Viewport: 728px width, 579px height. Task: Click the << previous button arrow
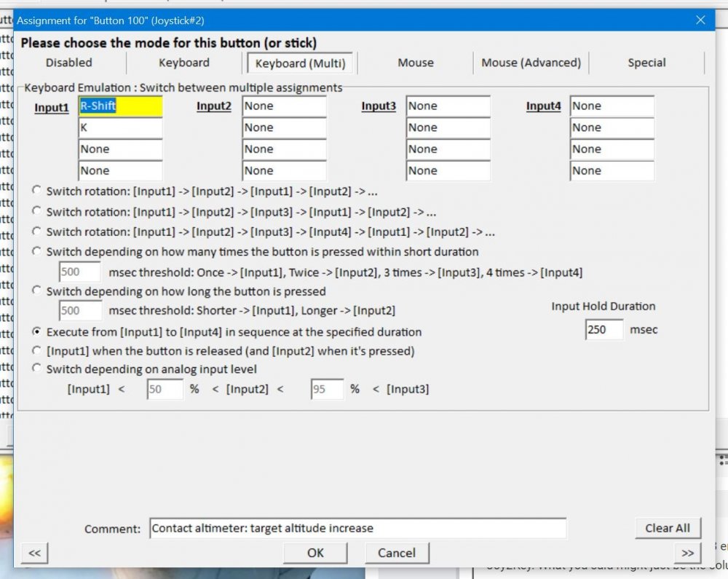34,553
